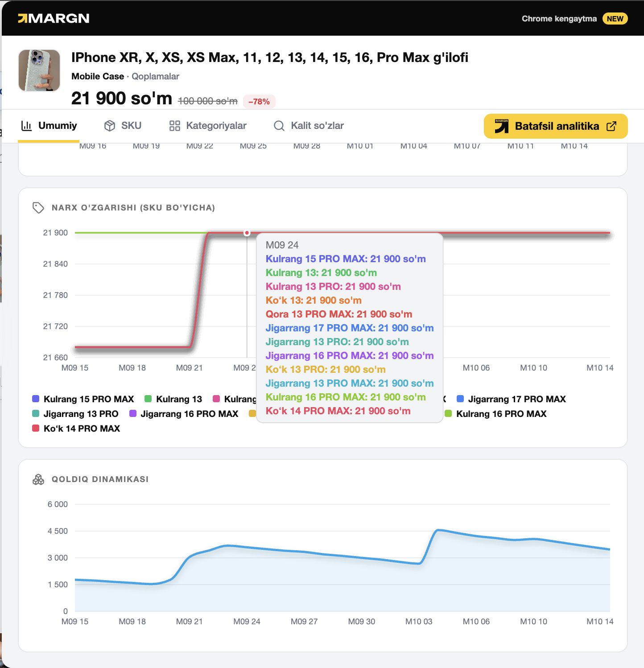Click the magnifier icon on Kalit so'zlar tab
This screenshot has height=668, width=644.
[x=279, y=126]
